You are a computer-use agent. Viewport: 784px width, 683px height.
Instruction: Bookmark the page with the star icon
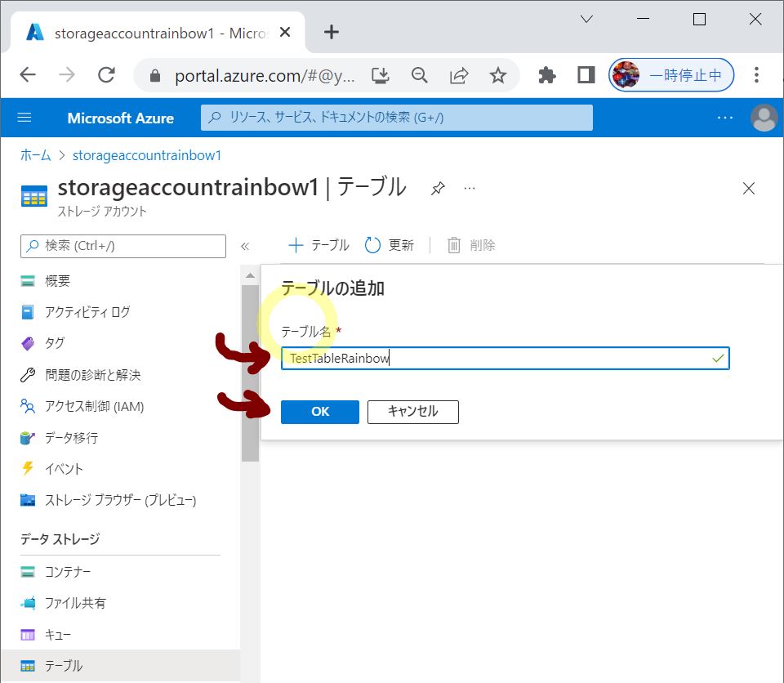(x=498, y=75)
